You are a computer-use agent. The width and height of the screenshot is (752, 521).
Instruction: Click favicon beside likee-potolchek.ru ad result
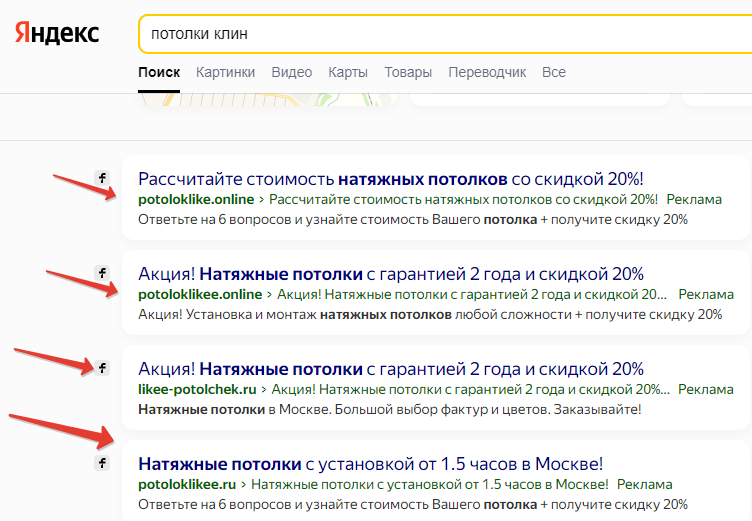pos(102,368)
